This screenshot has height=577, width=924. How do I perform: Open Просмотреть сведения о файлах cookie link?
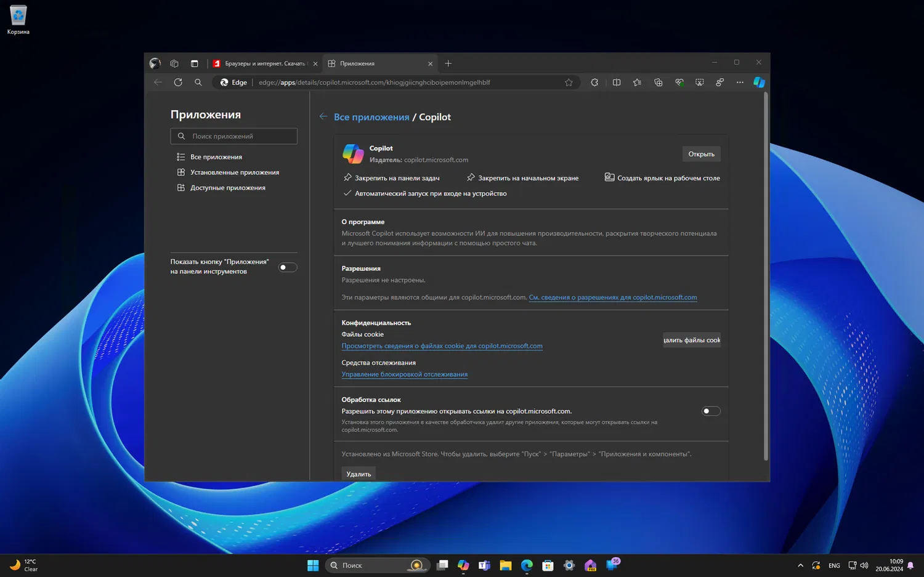pyautogui.click(x=442, y=346)
